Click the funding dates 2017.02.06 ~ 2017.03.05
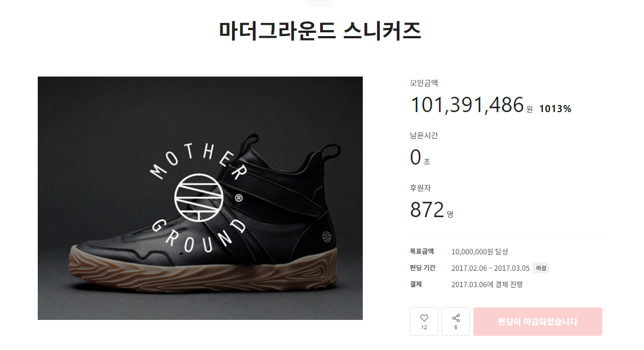 coord(490,268)
